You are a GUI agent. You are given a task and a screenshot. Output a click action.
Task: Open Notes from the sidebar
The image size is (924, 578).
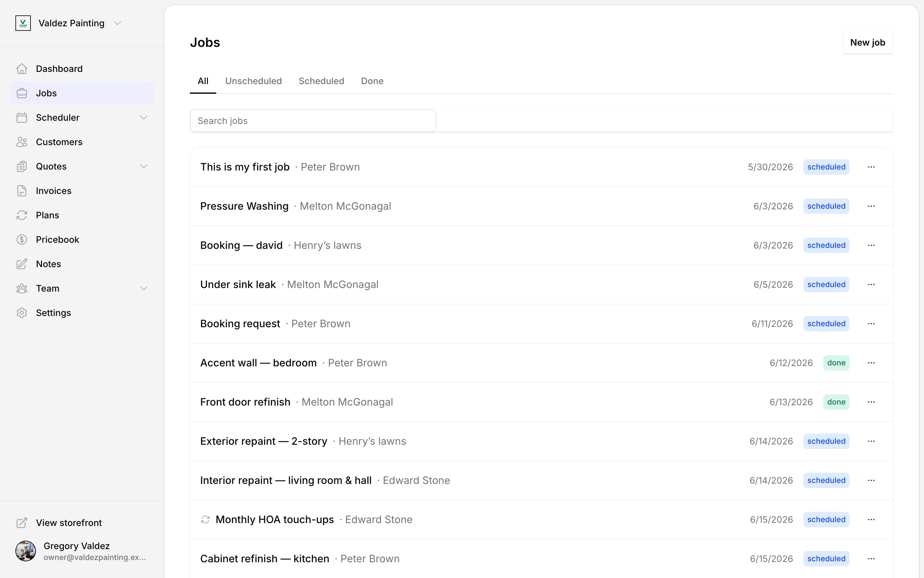tap(82, 264)
